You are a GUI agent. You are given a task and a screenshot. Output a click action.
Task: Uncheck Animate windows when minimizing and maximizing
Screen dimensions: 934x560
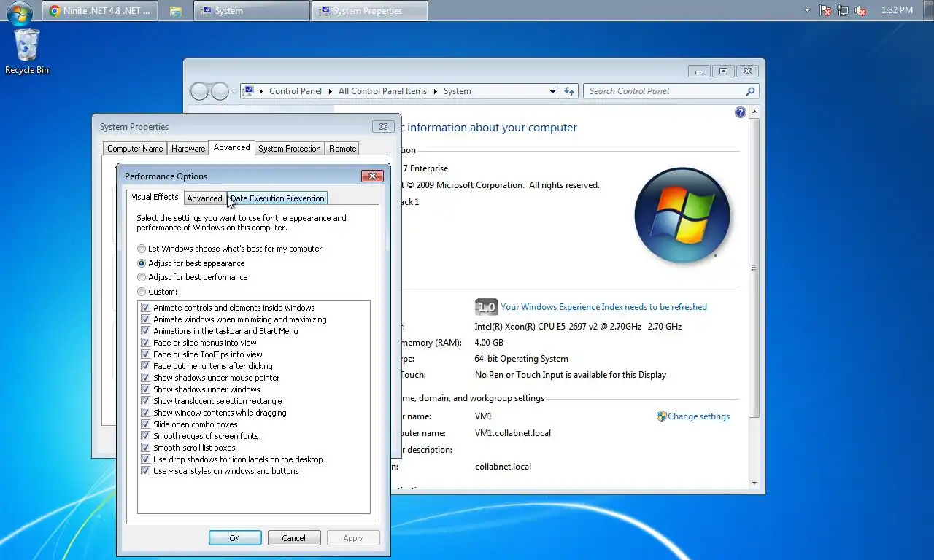(146, 319)
